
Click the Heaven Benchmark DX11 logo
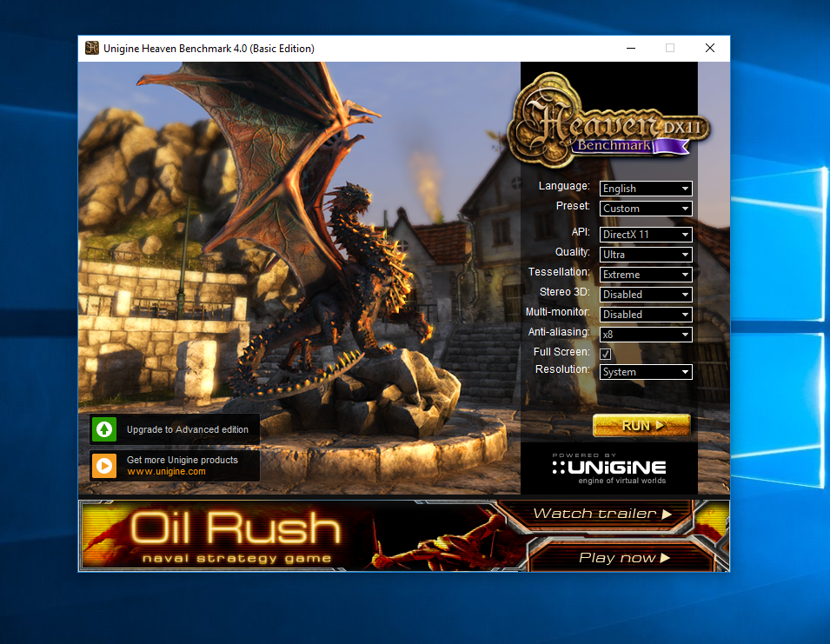[608, 121]
